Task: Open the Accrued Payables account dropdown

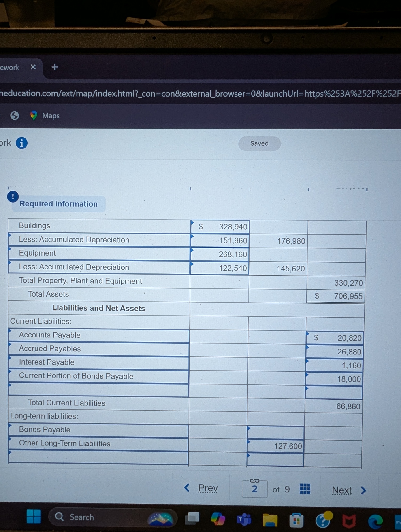Action: coord(99,349)
